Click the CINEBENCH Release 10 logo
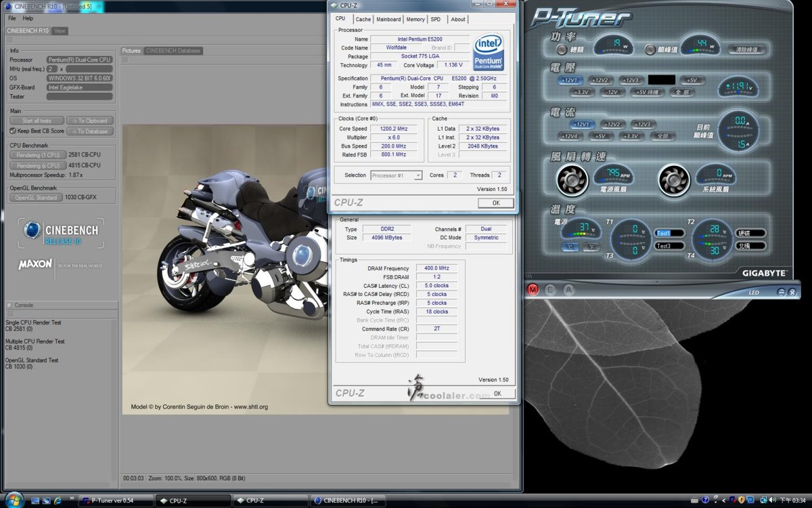Viewport: 812px width, 508px height. coord(61,233)
